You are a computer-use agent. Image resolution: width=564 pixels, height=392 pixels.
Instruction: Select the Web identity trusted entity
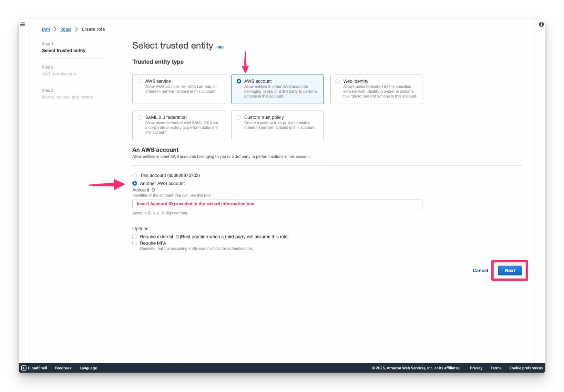coord(337,81)
